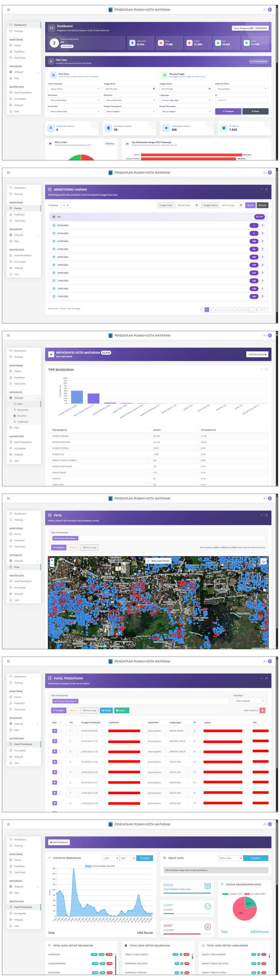Collapse the Monitoring Harian panel with minus icon

coord(262,189)
